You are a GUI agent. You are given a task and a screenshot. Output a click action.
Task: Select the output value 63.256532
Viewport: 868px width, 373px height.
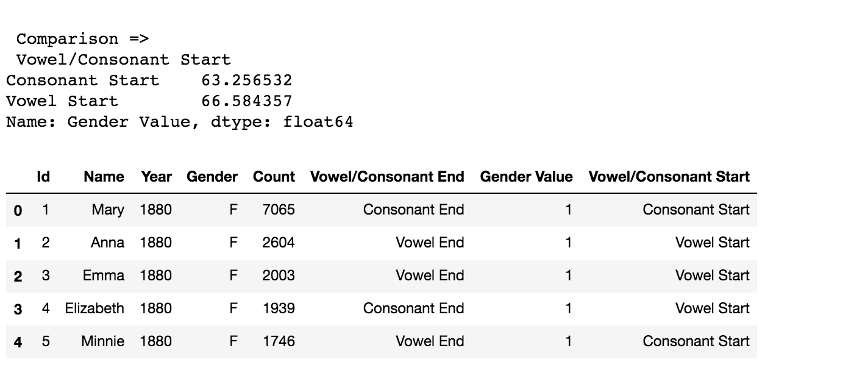coord(247,80)
